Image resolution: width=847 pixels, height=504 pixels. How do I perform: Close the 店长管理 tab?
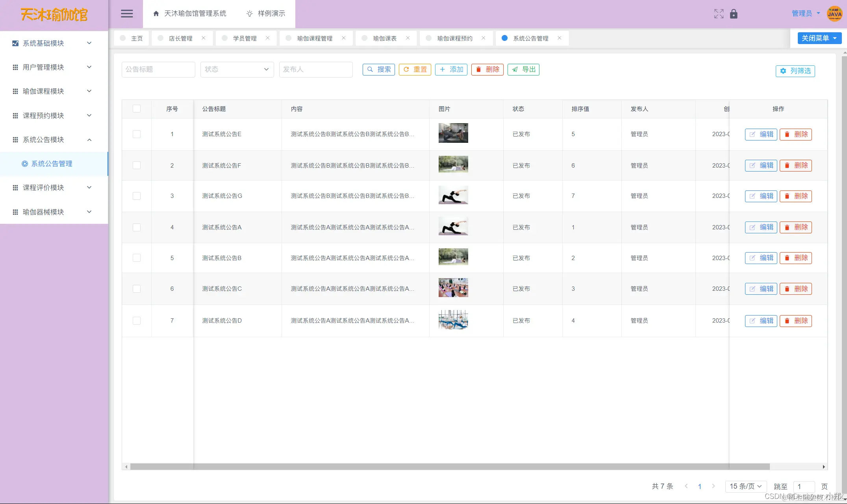pyautogui.click(x=204, y=38)
